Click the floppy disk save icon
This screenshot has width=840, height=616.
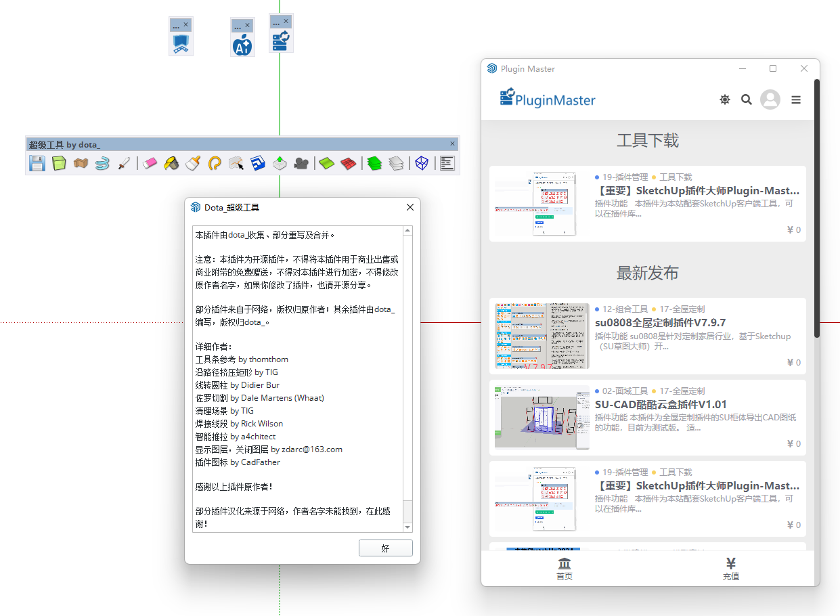pyautogui.click(x=37, y=163)
